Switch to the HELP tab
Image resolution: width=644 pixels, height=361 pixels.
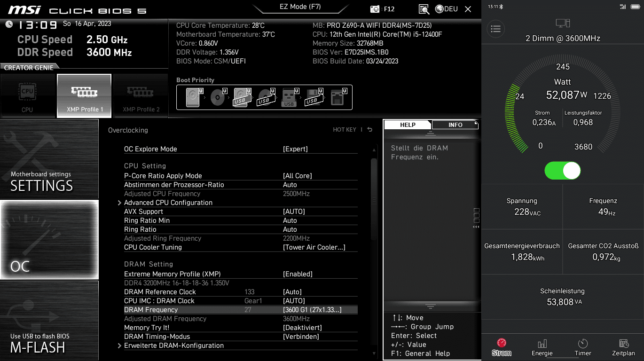408,125
